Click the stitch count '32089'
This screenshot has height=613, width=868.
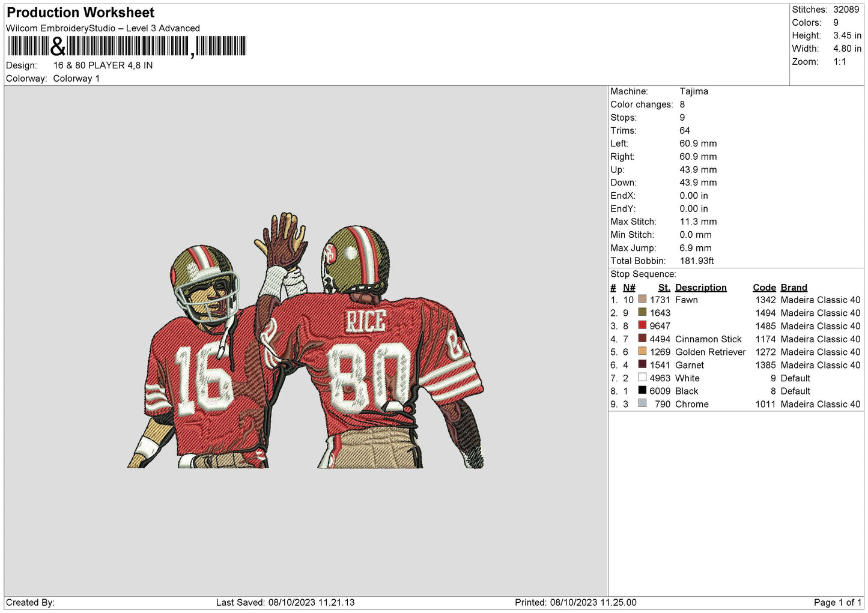(x=846, y=10)
